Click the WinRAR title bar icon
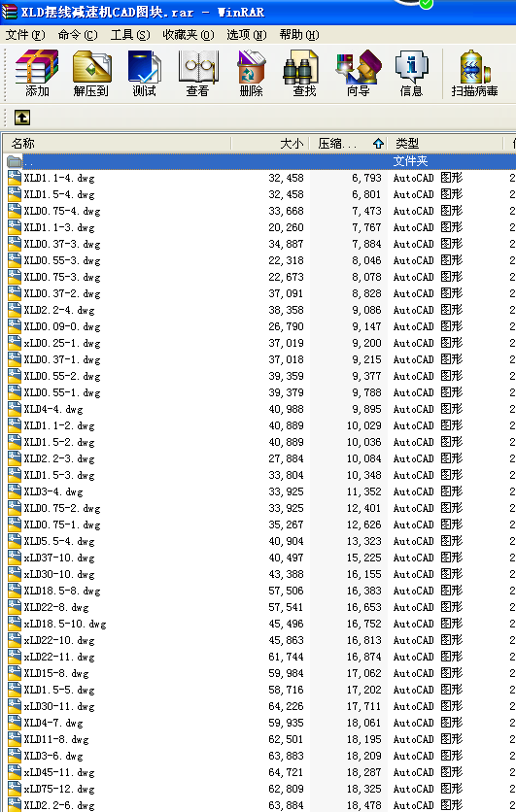The width and height of the screenshot is (516, 812). [10, 12]
